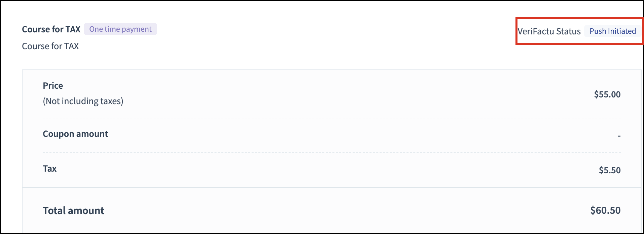This screenshot has width=644, height=234.
Task: Click the Push Initiated status badge
Action: click(x=612, y=31)
